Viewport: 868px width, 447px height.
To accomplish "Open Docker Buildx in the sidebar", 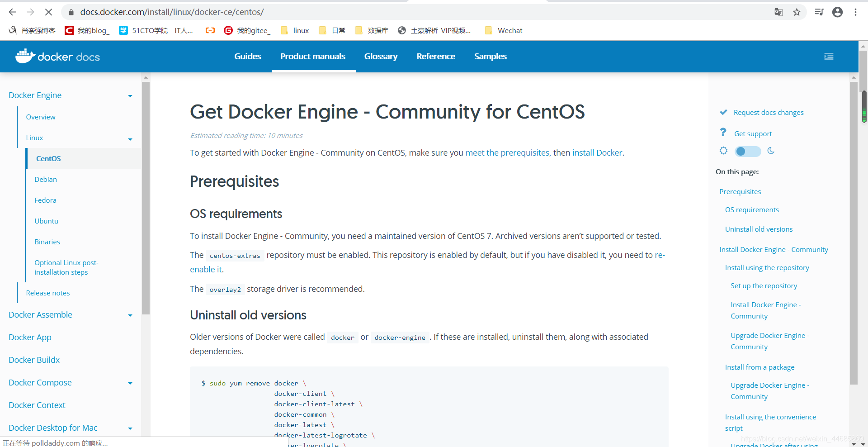I will tap(34, 360).
